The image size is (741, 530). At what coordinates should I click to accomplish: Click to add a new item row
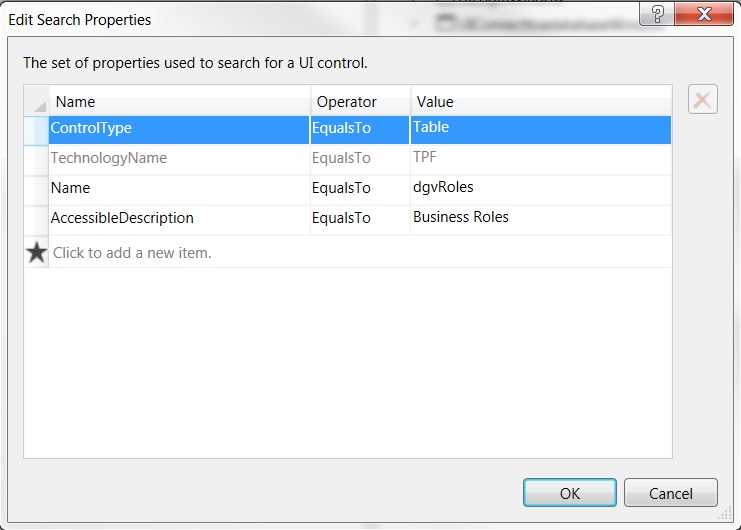click(x=132, y=254)
